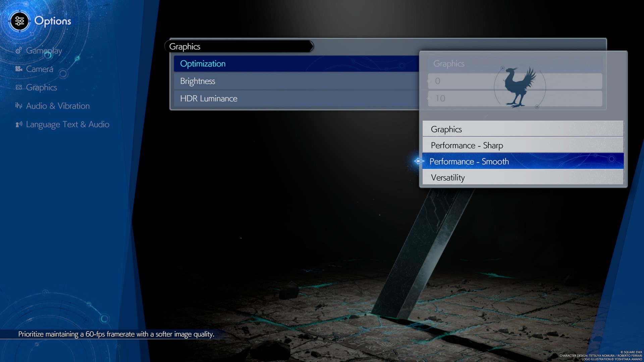Click the dimmed Graphics value field
This screenshot has height=362, width=644.
tap(515, 64)
